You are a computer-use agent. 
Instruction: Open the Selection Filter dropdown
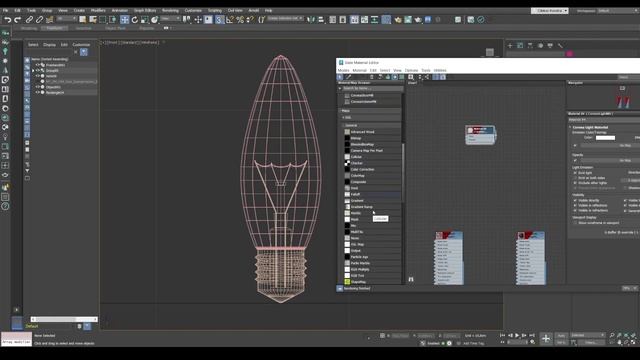(x=67, y=19)
